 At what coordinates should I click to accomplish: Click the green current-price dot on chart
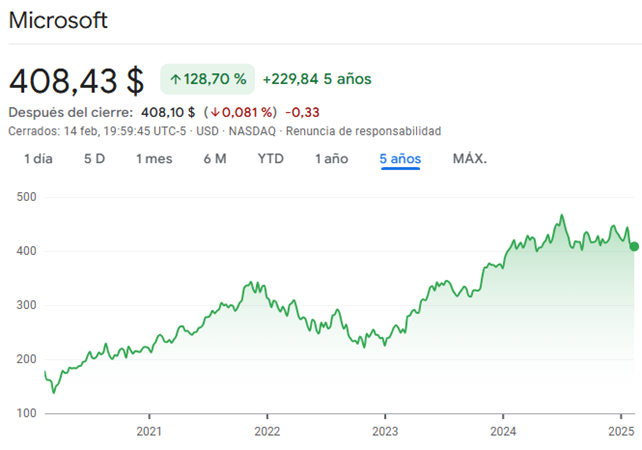point(634,246)
